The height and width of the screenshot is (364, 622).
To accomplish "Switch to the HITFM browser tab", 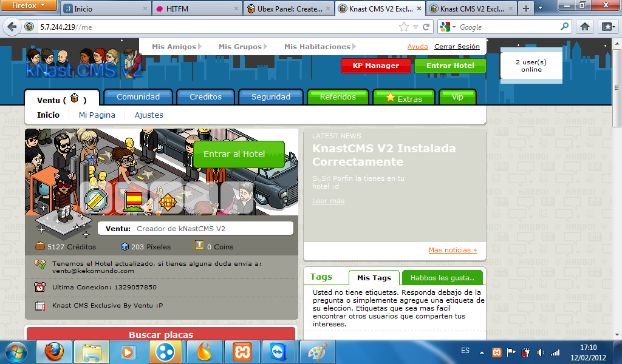I will pos(197,8).
